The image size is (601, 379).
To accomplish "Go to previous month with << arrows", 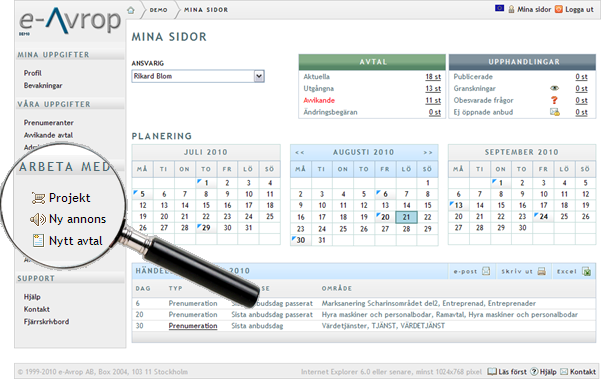I will pos(300,153).
